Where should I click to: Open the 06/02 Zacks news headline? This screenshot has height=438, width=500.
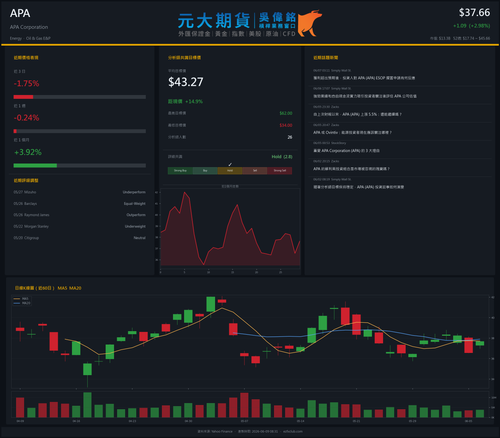[x=351, y=169]
